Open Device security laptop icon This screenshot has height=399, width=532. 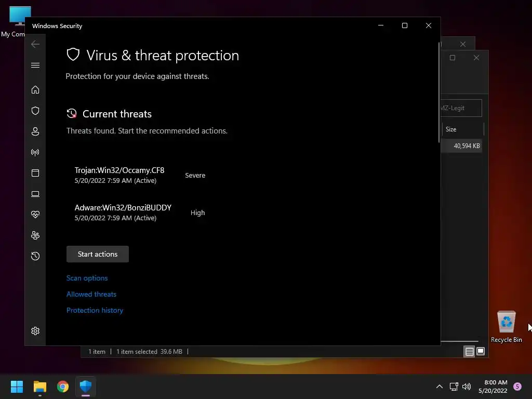tap(35, 194)
